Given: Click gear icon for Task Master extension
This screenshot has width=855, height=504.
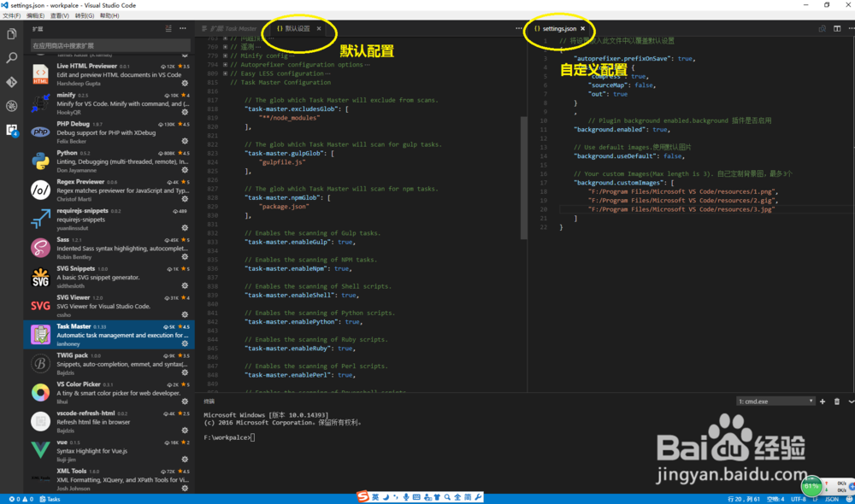Looking at the screenshot, I should pyautogui.click(x=185, y=343).
